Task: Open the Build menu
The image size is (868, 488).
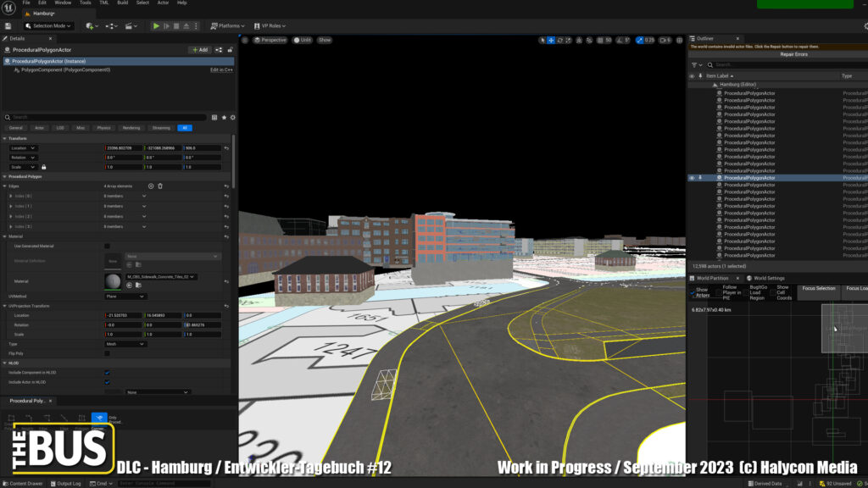Action: (122, 3)
